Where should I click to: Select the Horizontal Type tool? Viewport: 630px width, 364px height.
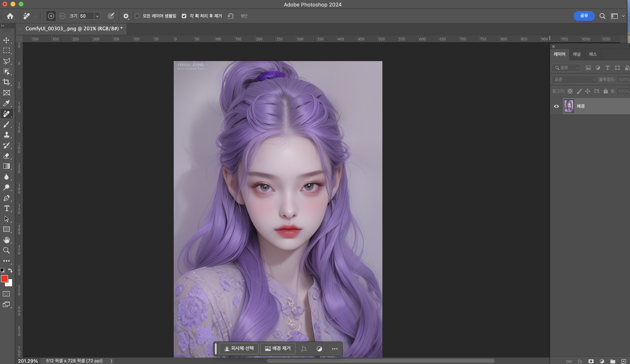click(6, 208)
